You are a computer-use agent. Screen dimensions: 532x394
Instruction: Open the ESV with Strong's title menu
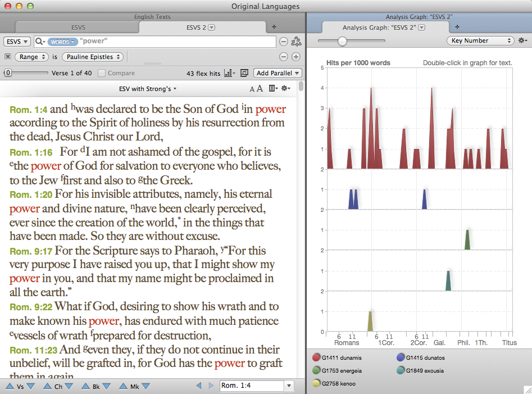click(148, 89)
